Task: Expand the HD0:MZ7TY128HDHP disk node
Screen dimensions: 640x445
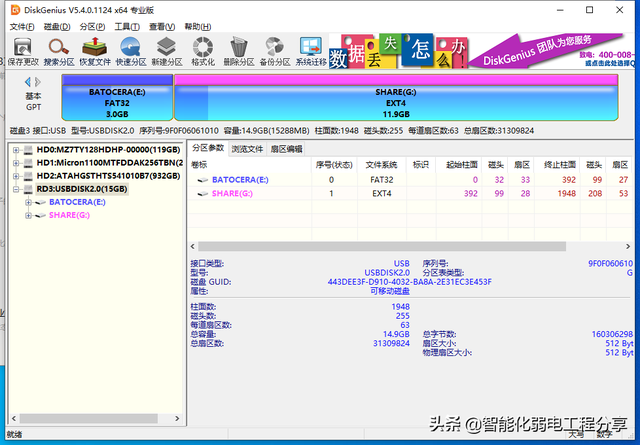Action: 16,150
